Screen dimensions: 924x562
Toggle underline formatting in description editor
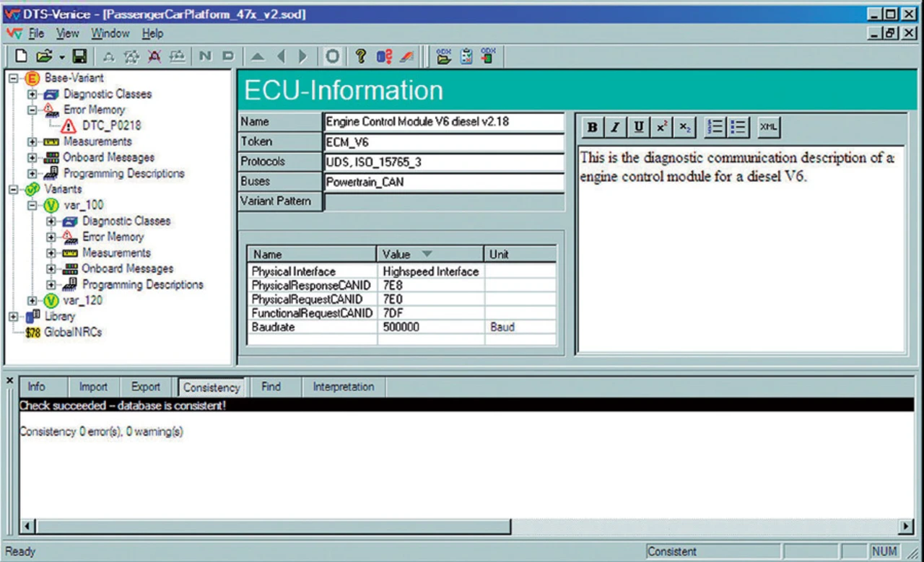tap(638, 128)
